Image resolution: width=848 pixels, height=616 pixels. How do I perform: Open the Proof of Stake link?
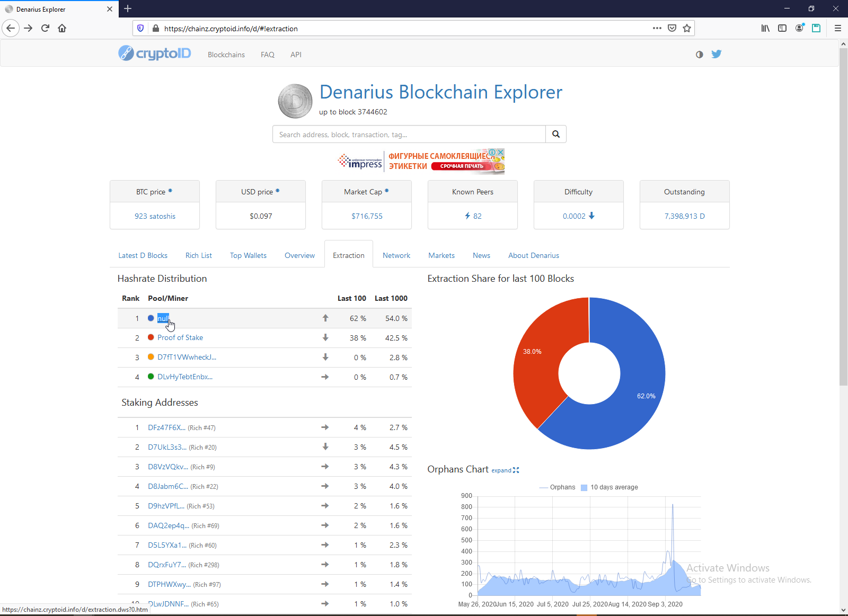pos(180,337)
